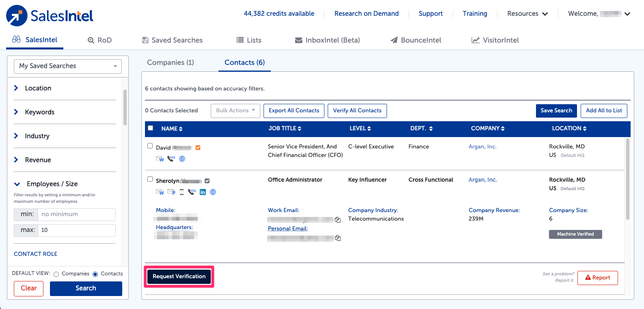The width and height of the screenshot is (644, 309).
Task: Click Sherolyn's gray machine-verified badge
Action: [x=207, y=181]
